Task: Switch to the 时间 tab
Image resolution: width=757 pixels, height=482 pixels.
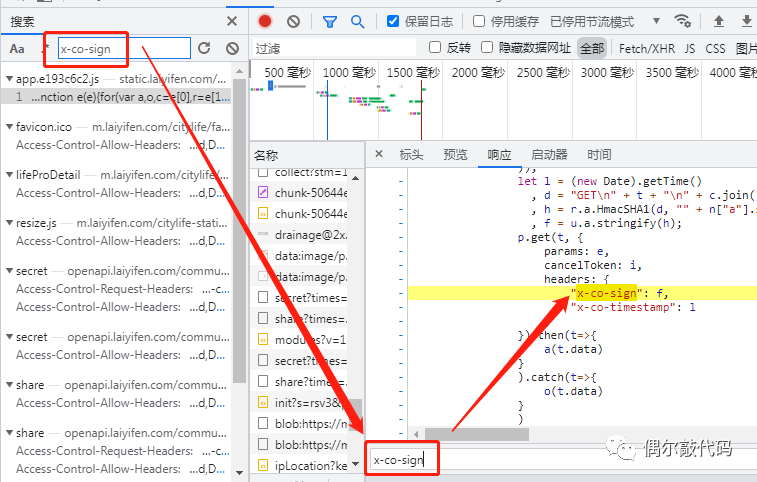Action: click(599, 155)
